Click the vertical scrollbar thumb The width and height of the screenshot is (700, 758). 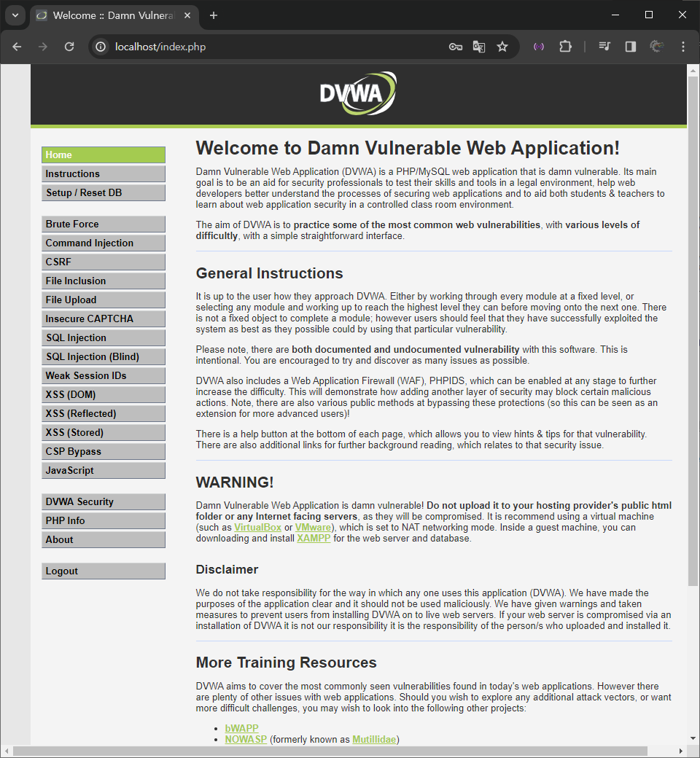coord(693,331)
